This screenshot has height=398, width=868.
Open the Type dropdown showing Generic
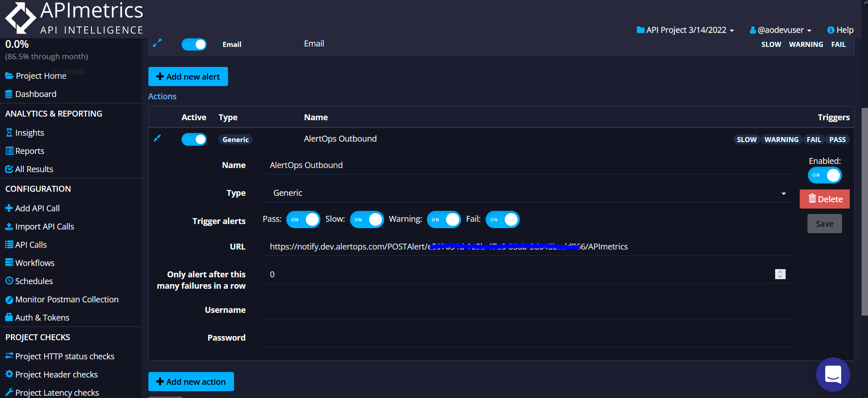527,193
